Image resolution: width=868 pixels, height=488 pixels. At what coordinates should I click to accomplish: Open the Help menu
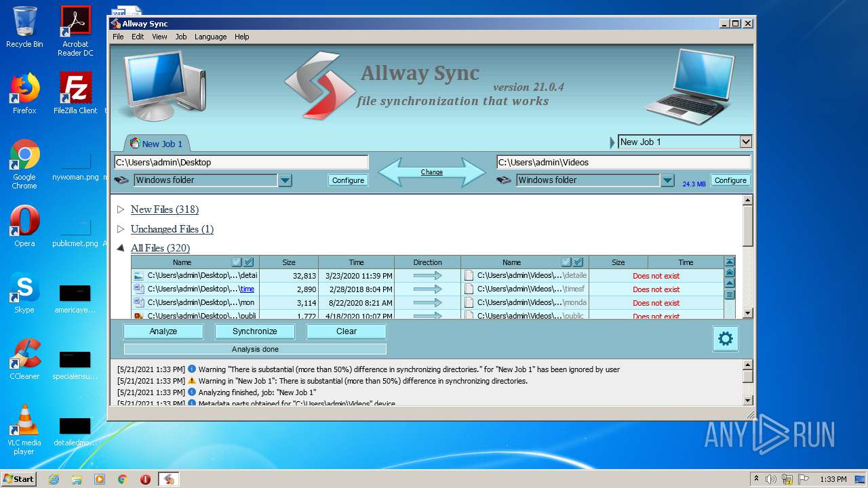click(x=242, y=37)
